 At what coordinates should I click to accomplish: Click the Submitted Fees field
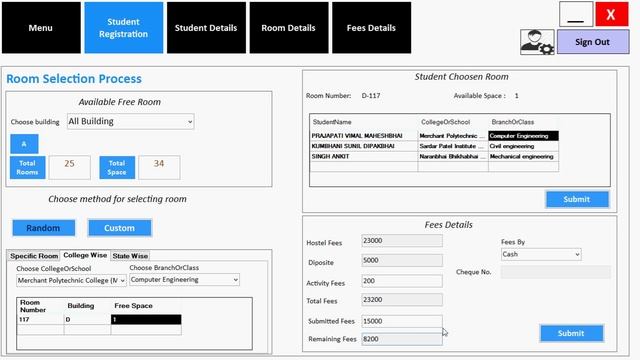tap(402, 321)
